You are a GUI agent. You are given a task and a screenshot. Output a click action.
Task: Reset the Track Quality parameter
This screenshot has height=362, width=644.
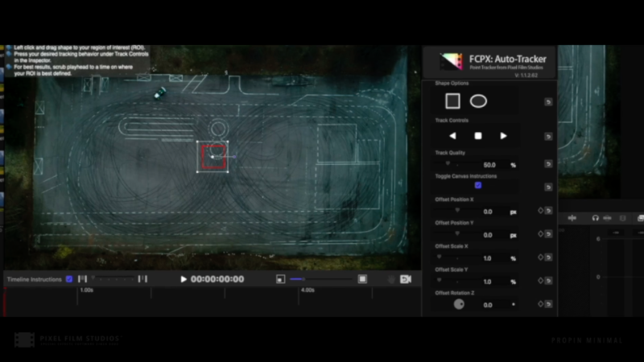(548, 164)
